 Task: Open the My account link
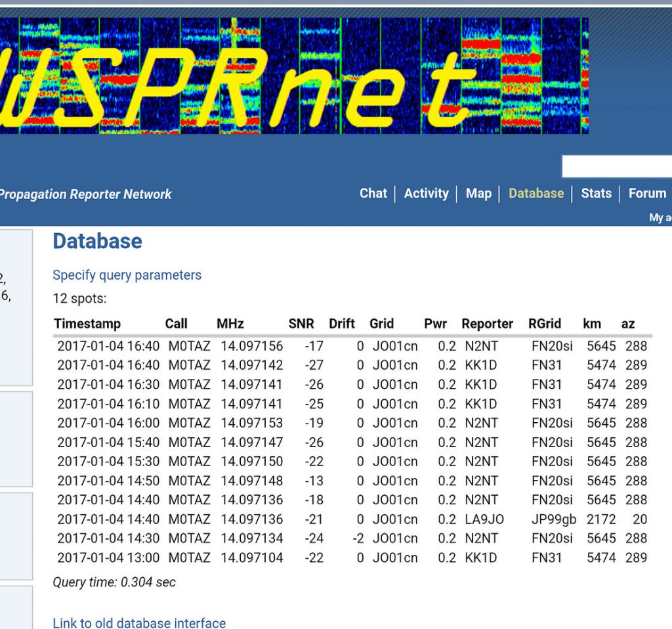[660, 217]
